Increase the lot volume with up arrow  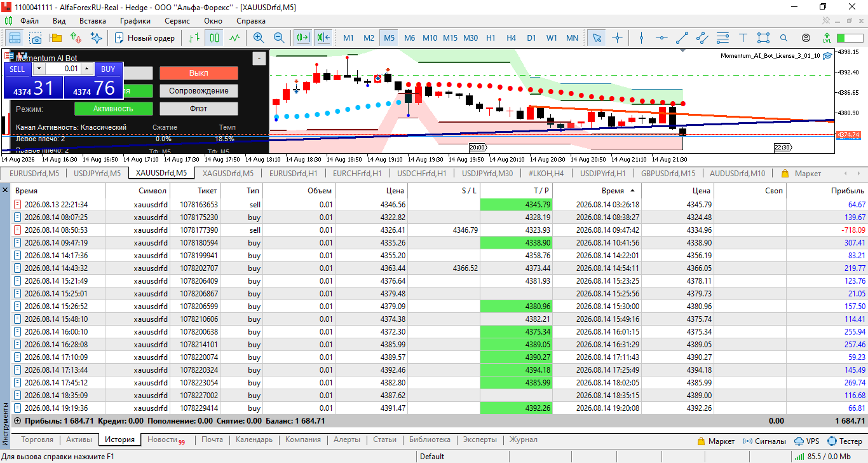87,69
